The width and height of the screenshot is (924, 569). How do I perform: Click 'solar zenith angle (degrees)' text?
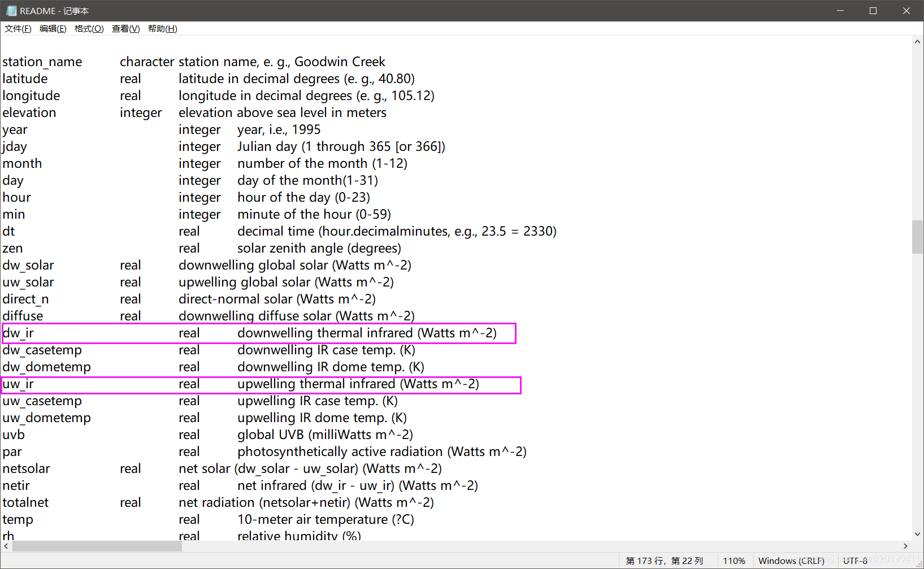coord(319,249)
